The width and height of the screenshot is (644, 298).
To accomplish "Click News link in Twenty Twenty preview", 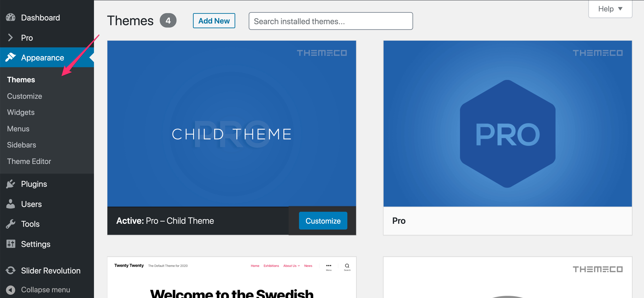I will (x=308, y=266).
